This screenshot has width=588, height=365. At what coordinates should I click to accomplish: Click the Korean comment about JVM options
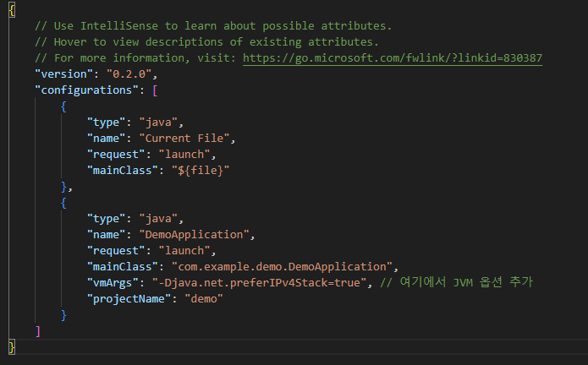456,282
